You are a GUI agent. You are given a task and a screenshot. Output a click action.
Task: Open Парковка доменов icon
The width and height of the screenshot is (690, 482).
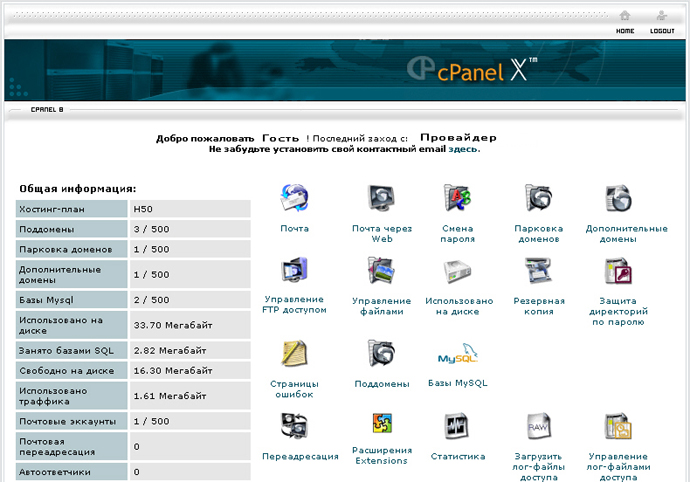click(539, 200)
